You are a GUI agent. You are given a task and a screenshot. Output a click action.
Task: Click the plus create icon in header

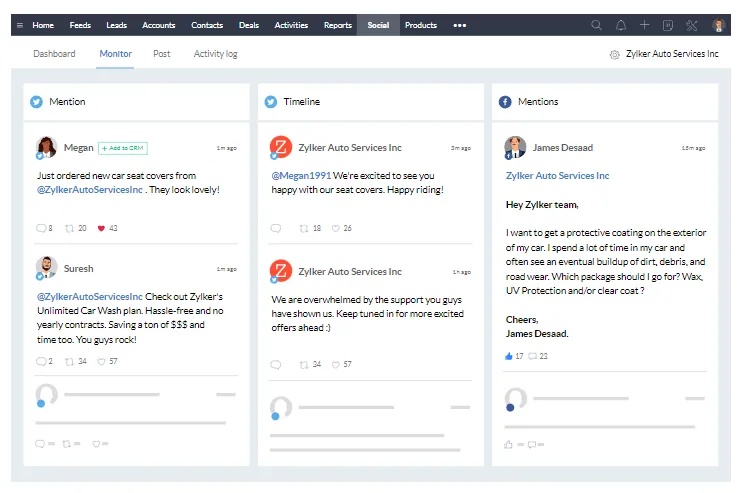(644, 25)
